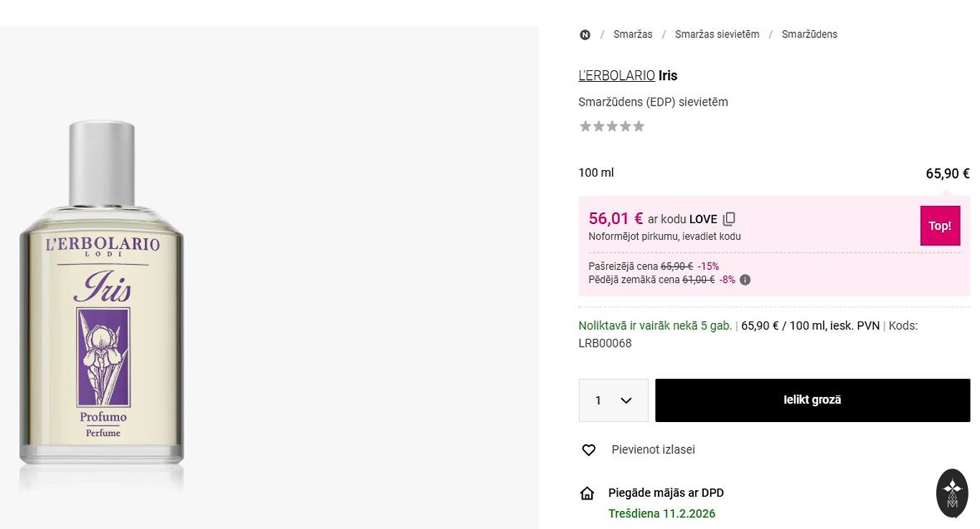Go to Smaržas breadcrumb

click(x=633, y=34)
